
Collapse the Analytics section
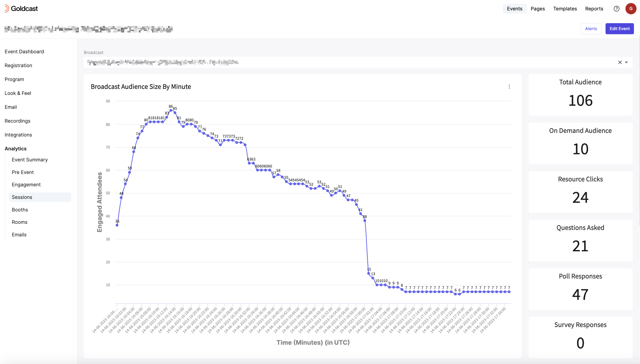tap(16, 149)
